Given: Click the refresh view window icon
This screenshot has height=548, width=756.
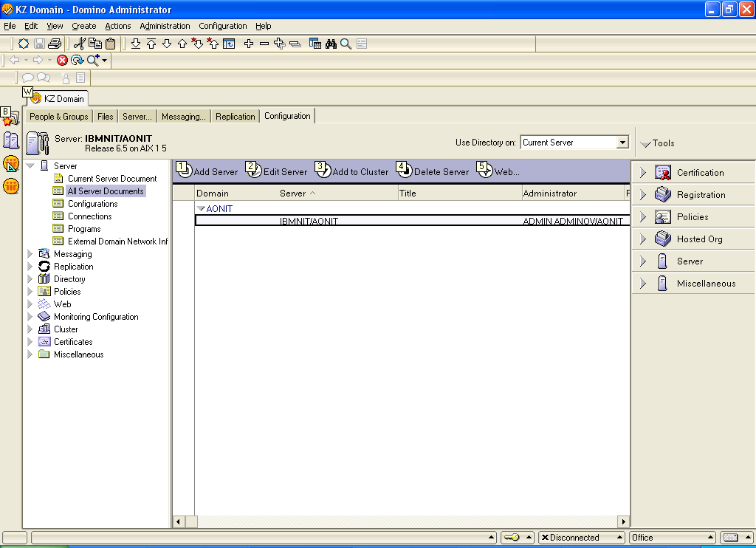Looking at the screenshot, I should (x=229, y=44).
